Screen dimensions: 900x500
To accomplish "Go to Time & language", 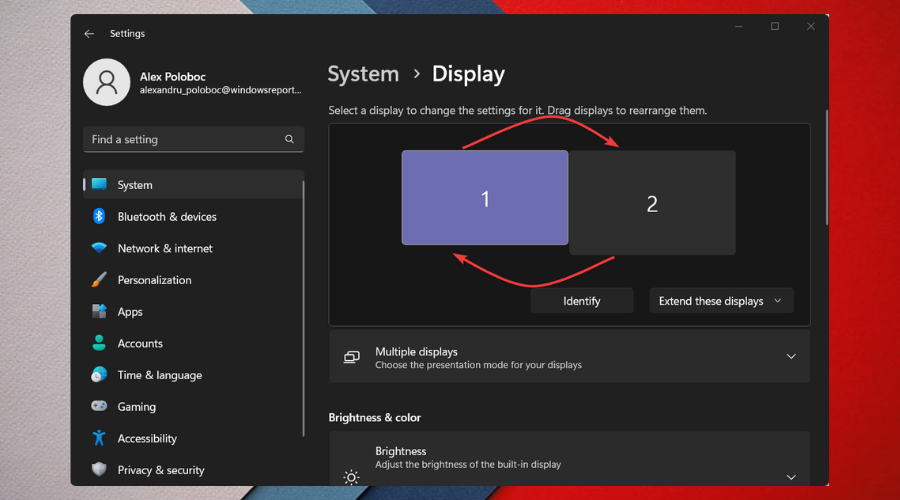I will click(x=193, y=374).
